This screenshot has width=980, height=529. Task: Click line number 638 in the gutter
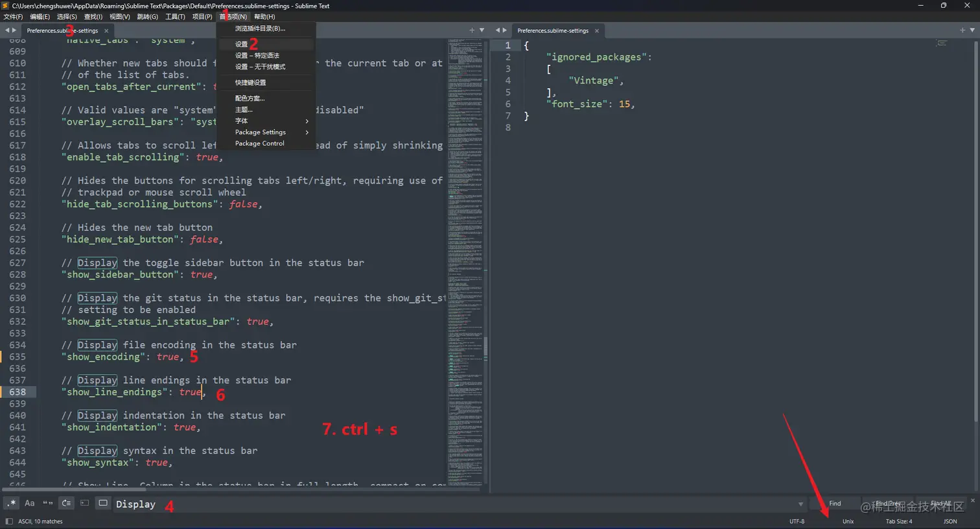pyautogui.click(x=17, y=392)
